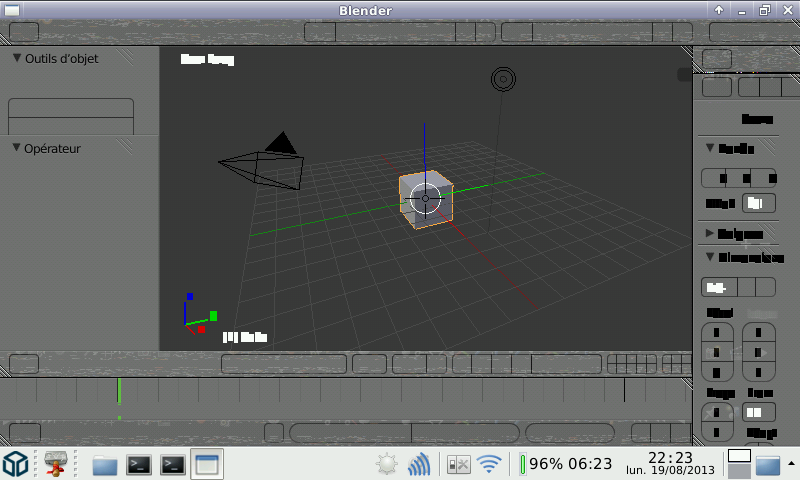
Task: Select the lamp object in the viewport
Action: tap(502, 79)
